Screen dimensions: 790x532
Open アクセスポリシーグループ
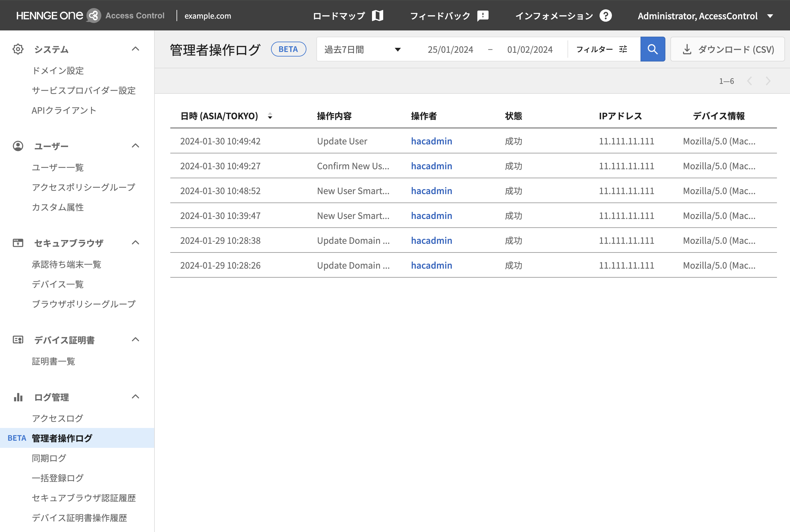[84, 187]
